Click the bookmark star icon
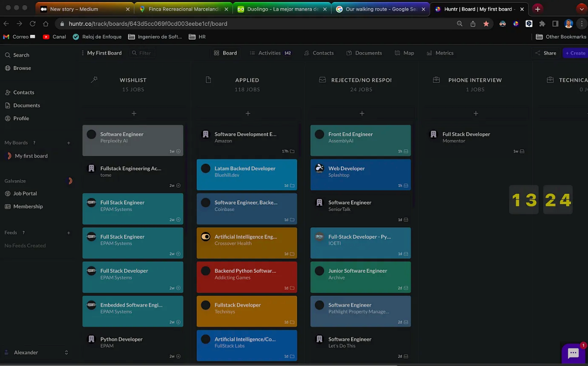The height and width of the screenshot is (366, 588). [x=486, y=23]
